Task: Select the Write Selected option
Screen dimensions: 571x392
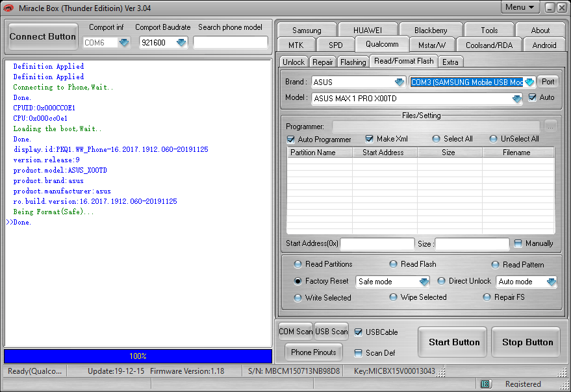Action: [298, 298]
